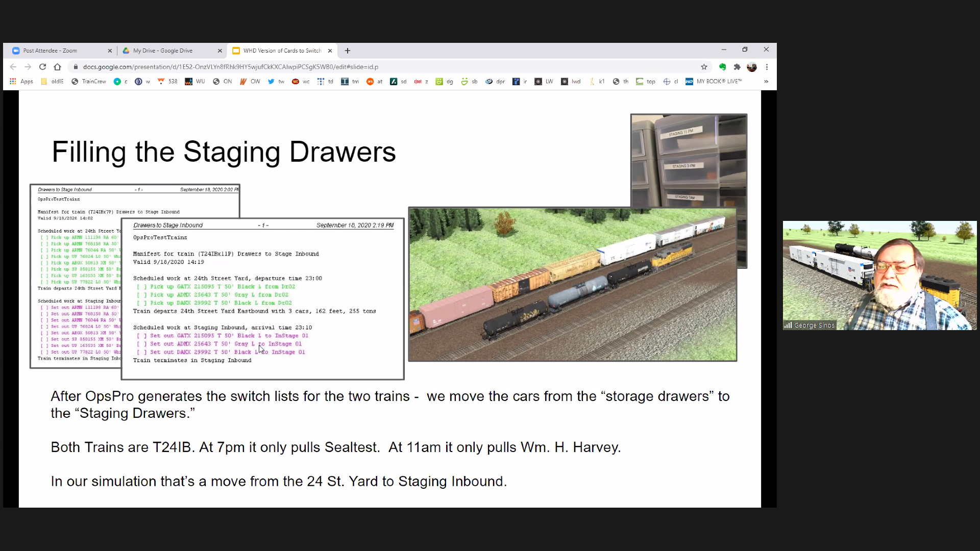Image resolution: width=980 pixels, height=551 pixels.
Task: Expand the bookmarks overflow chevron
Action: click(766, 82)
